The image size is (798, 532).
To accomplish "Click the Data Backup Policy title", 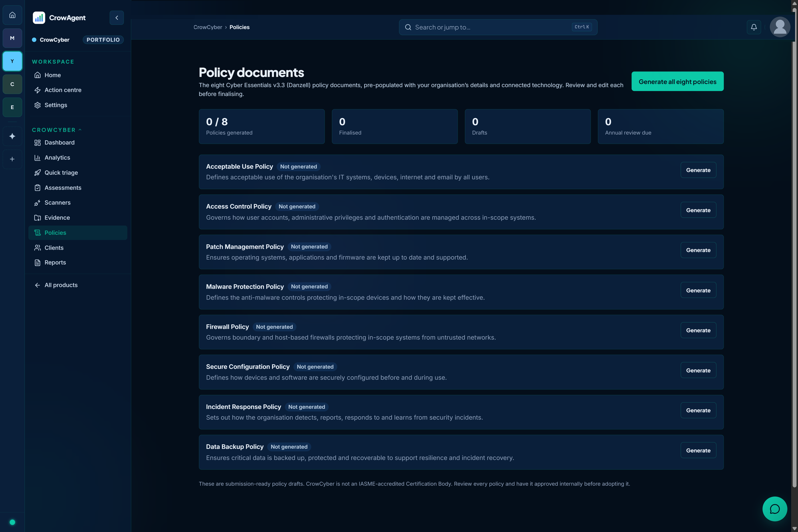I will click(234, 447).
